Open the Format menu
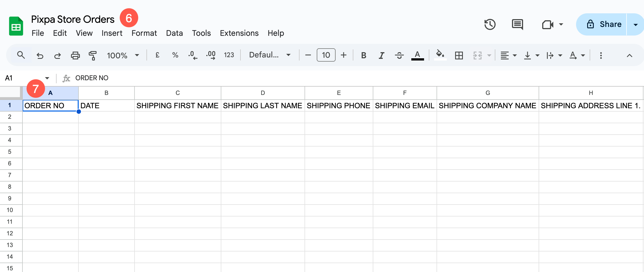The height and width of the screenshot is (272, 644). (144, 33)
